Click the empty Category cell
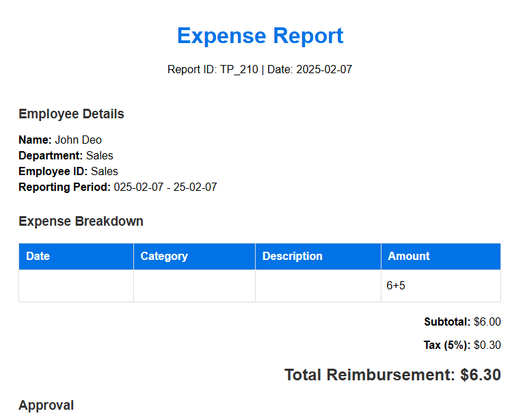The height and width of the screenshot is (420, 523). coord(194,286)
